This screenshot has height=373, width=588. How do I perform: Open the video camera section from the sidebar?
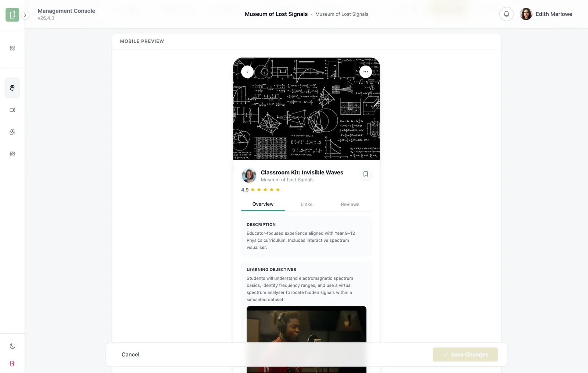tap(12, 110)
